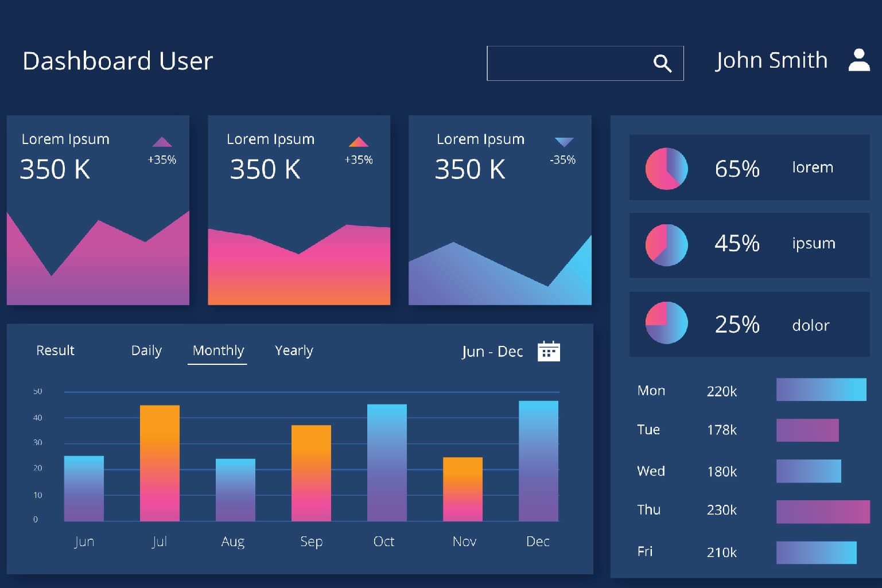Select the 25% dolor pie chart icon

(666, 323)
